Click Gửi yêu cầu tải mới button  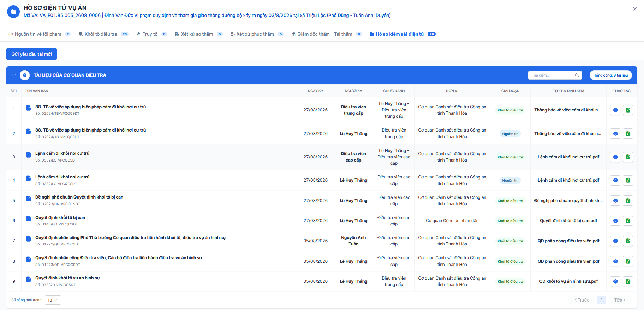tap(31, 54)
